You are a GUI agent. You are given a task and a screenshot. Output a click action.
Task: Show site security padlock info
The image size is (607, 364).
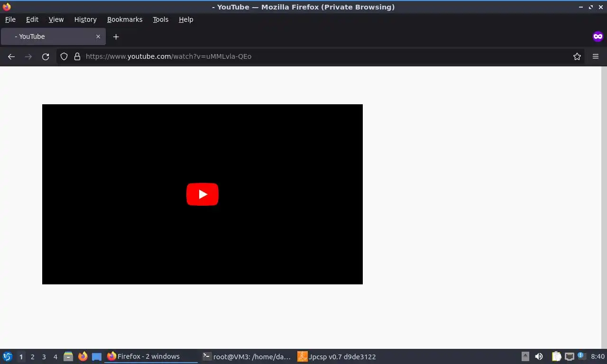click(x=77, y=56)
